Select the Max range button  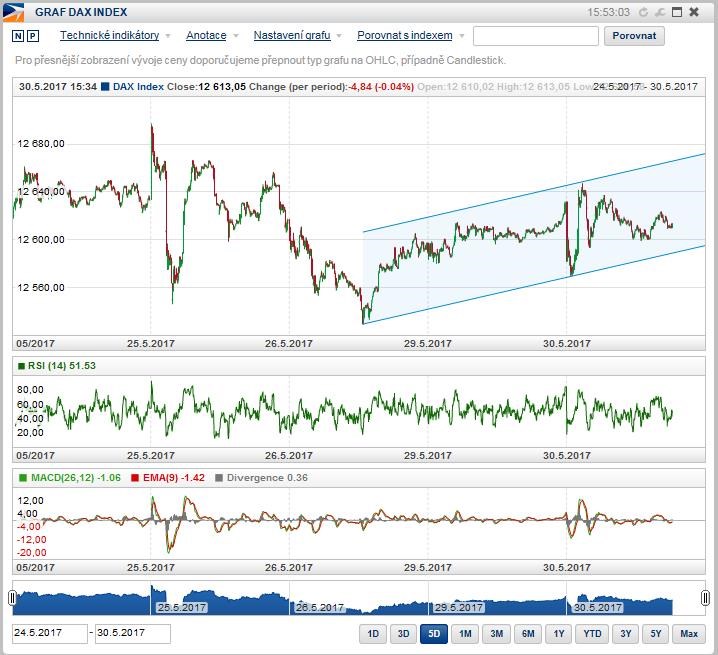[x=689, y=633]
